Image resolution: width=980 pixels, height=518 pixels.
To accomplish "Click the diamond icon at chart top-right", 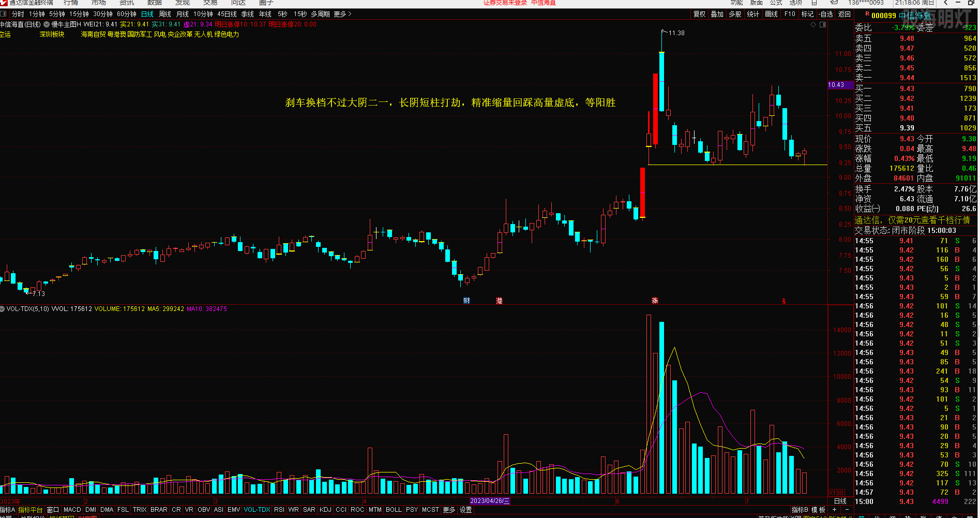I will pyautogui.click(x=813, y=24).
